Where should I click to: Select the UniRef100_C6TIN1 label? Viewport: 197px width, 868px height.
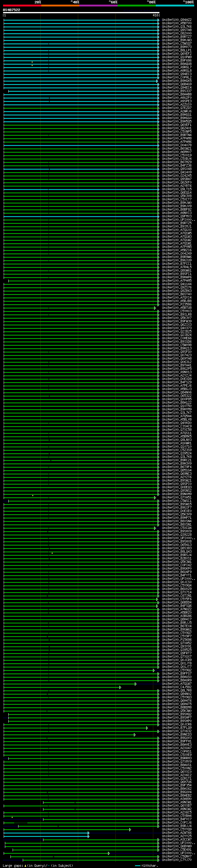pos(177,596)
